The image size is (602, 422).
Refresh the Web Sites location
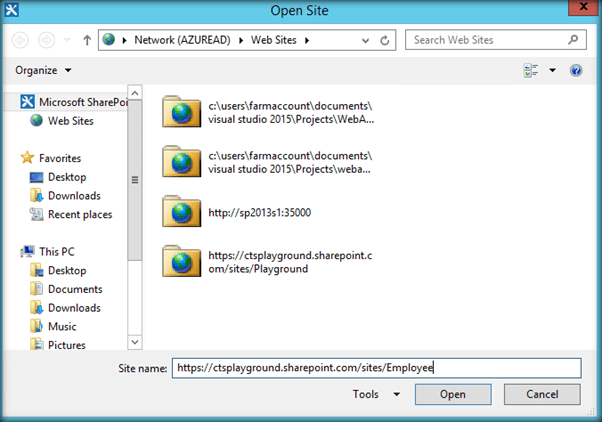pyautogui.click(x=385, y=40)
